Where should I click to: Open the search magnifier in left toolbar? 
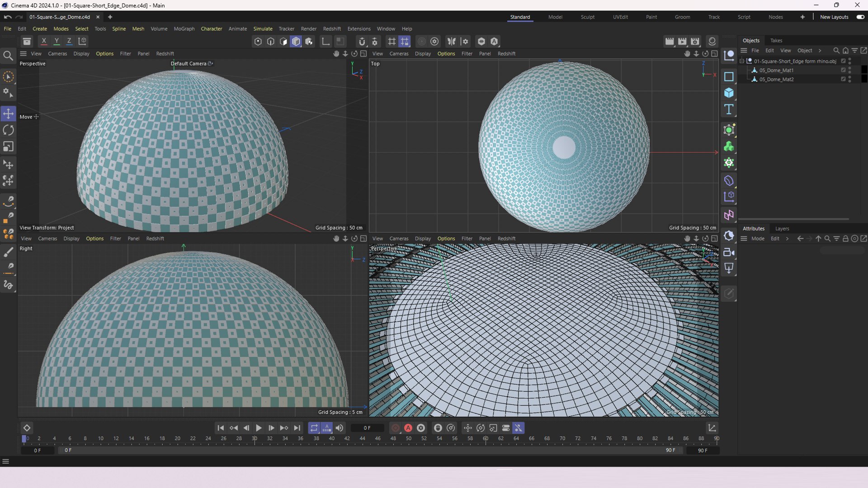(8, 56)
